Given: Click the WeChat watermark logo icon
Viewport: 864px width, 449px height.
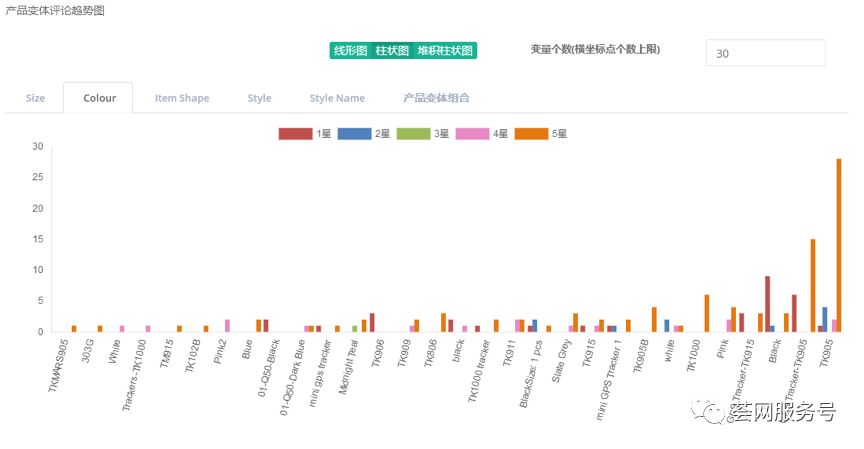Looking at the screenshot, I should tap(716, 412).
